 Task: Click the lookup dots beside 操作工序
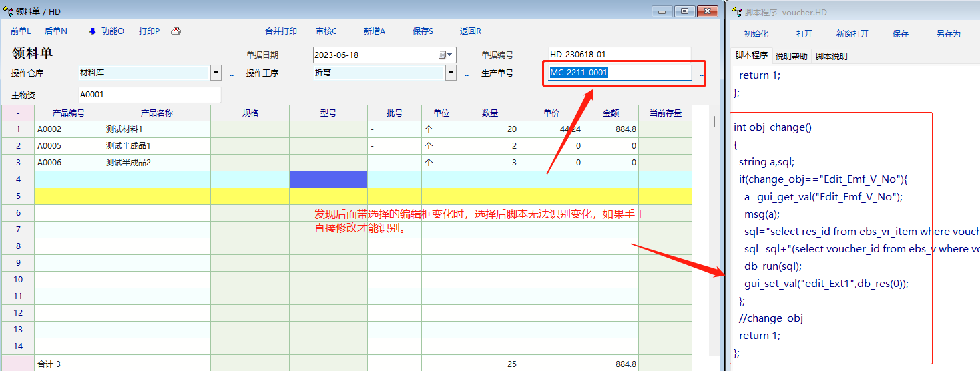click(467, 74)
